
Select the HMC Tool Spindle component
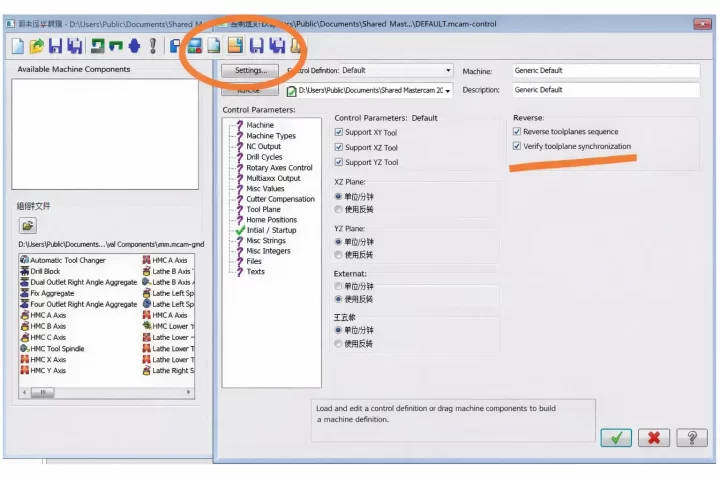52,349
